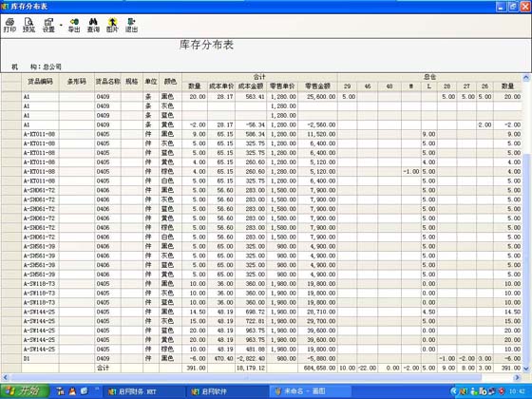Expand the arrow beside 设置

click(x=61, y=25)
